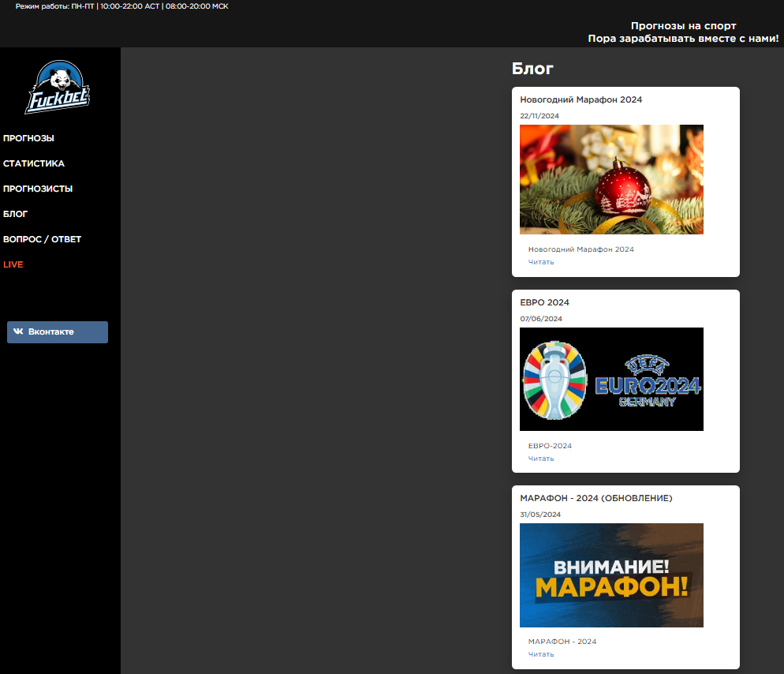Open МАРАФОН - 2024 (ОБНОВЛЕНИЕ) title
Viewport: 784px width, 674px height.
pos(595,498)
